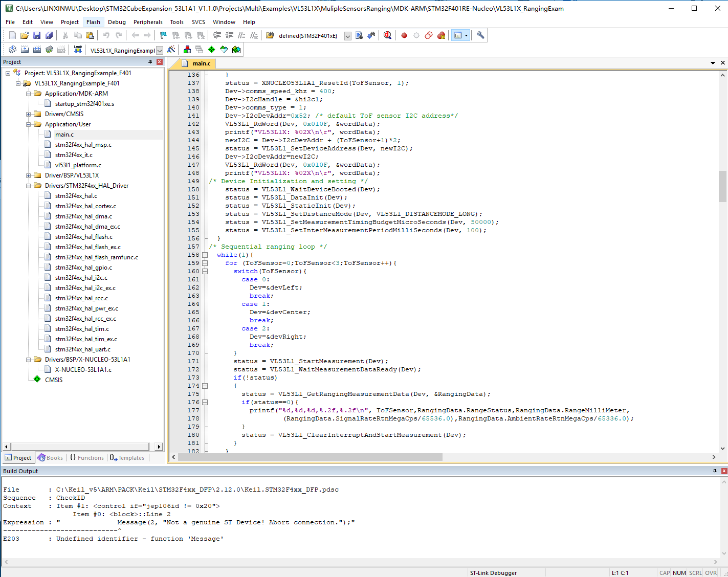Open the Flash menu

(94, 22)
